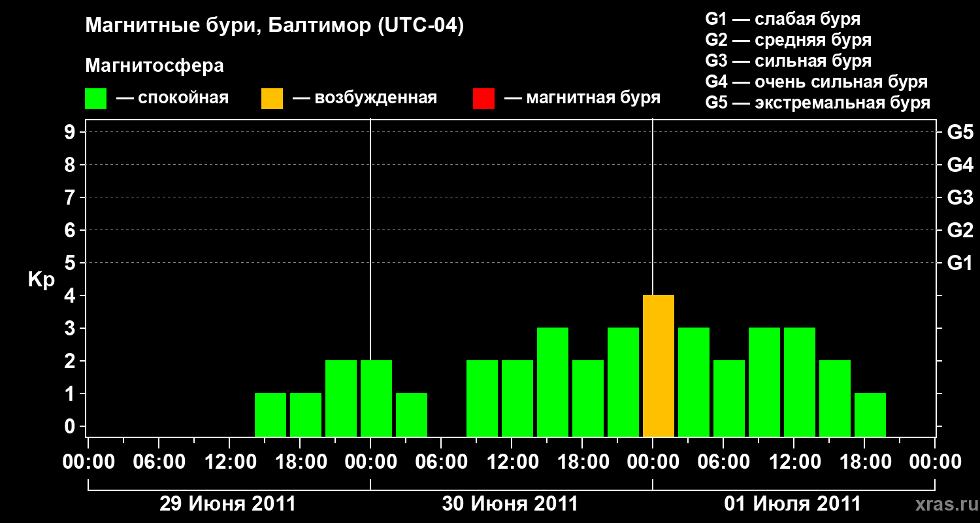
Task: Select the 30 June 09:00 Kp 2 bar
Action: (x=482, y=399)
